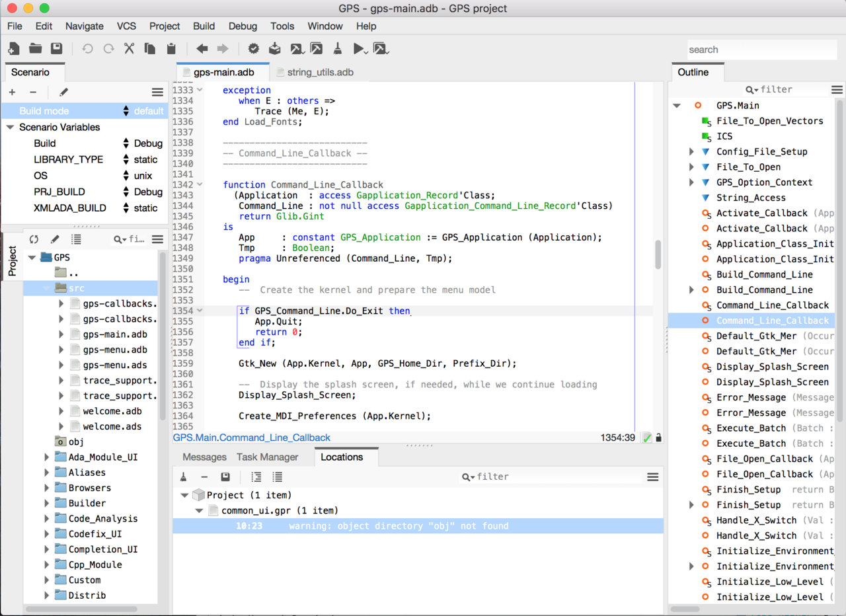The width and height of the screenshot is (846, 616).
Task: Export locations with the save icon
Action: pos(225,477)
